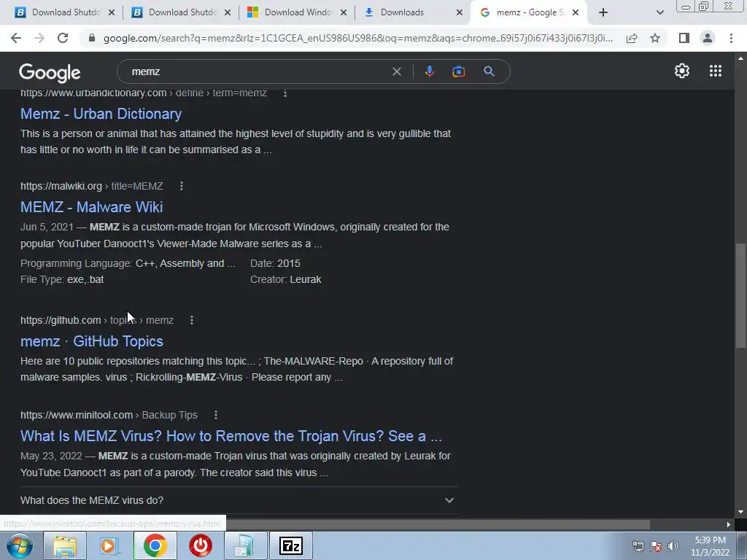Open more options for the malwiki.org result
747x560 pixels.
click(182, 186)
